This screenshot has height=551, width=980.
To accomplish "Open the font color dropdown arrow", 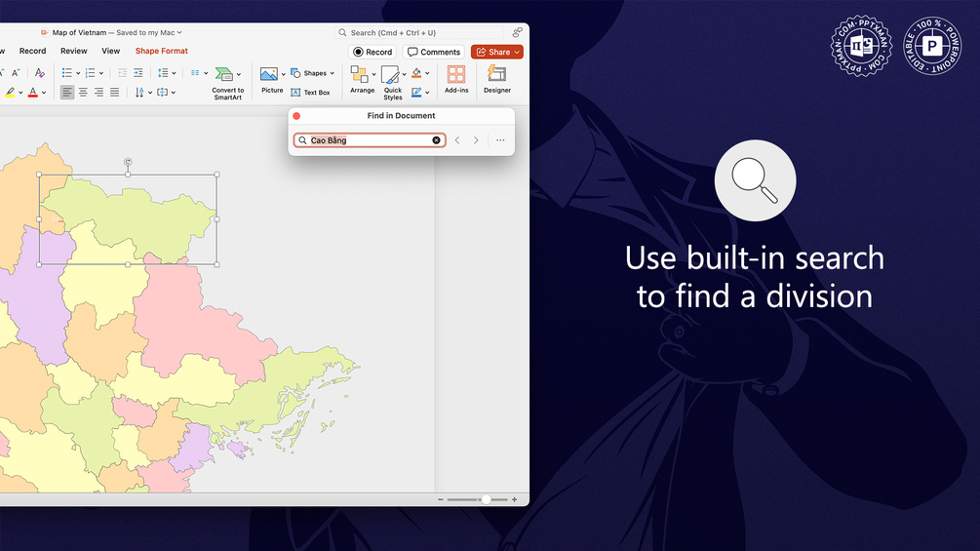I will pos(44,93).
